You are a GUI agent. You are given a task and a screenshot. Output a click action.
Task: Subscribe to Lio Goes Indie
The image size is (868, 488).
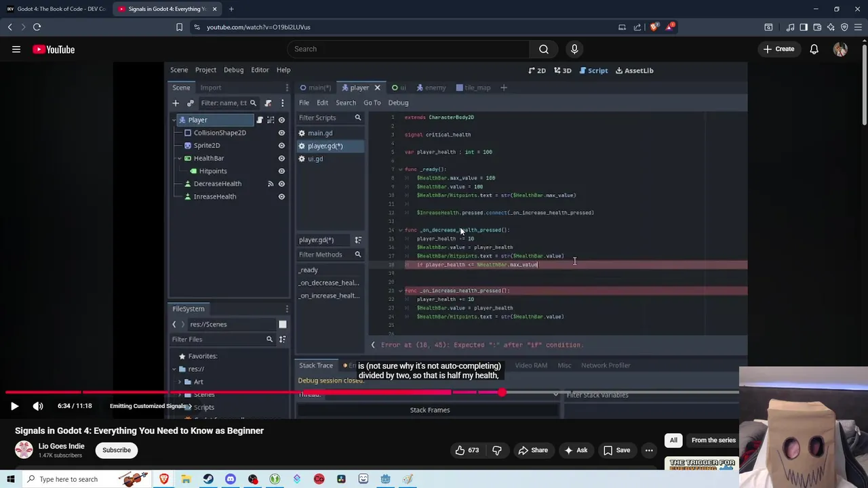(117, 450)
